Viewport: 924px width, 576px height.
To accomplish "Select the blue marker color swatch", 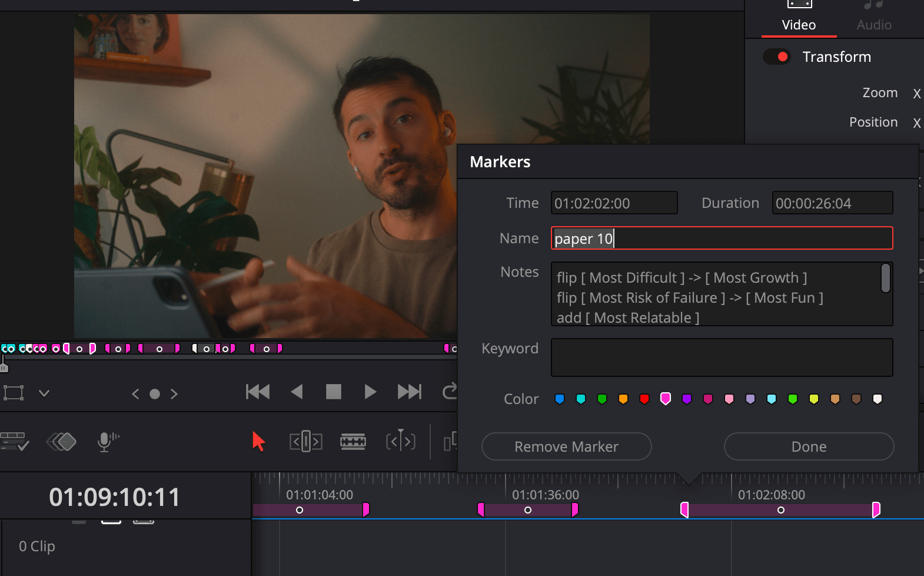I will pyautogui.click(x=560, y=399).
